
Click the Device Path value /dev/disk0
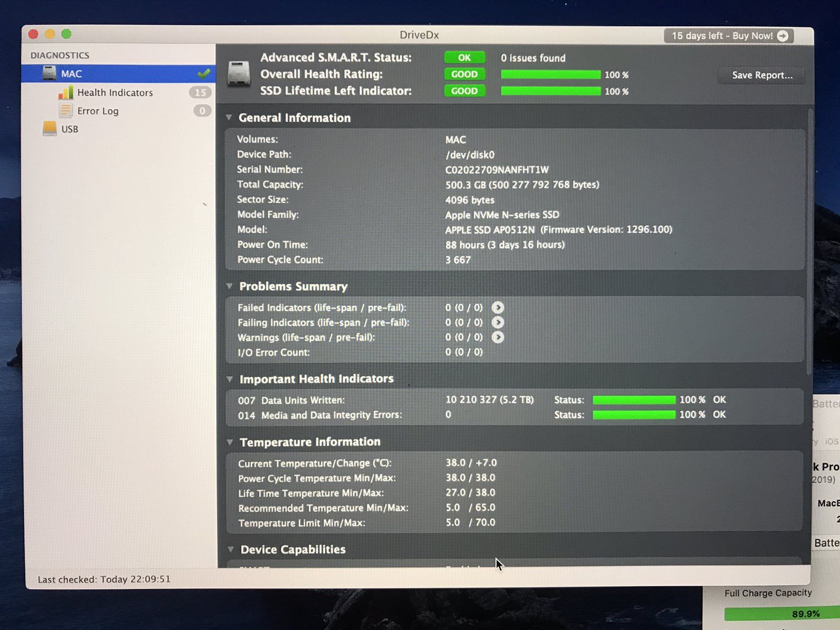point(470,155)
